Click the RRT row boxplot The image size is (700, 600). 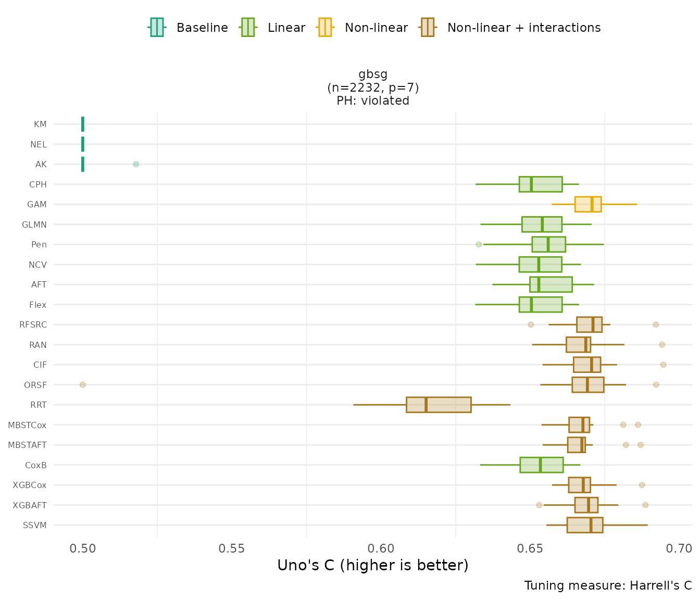[439, 405]
